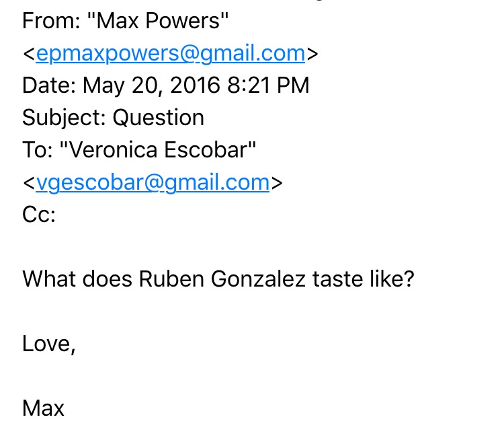Click the "Max" signature at the bottom
This screenshot has width=504, height=442.
coord(43,407)
